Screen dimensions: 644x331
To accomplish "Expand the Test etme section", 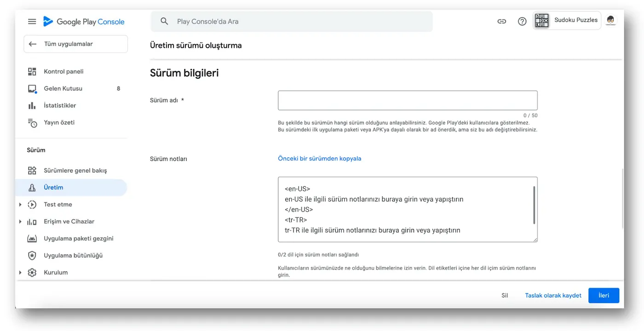I will pyautogui.click(x=20, y=204).
